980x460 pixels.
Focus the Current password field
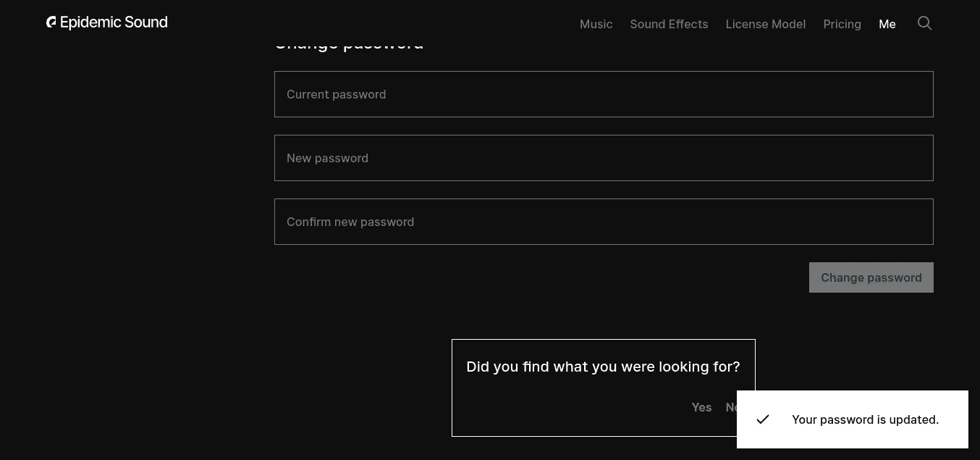[x=604, y=94]
